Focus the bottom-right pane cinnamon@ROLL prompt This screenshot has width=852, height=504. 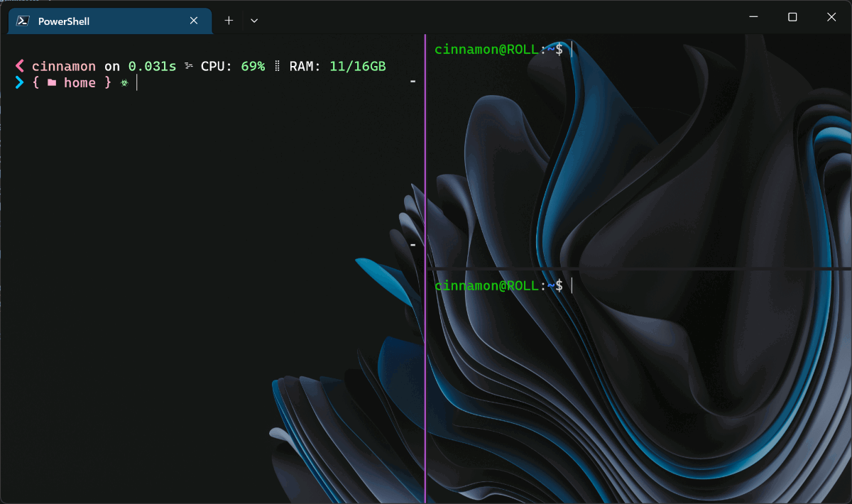tap(498, 285)
